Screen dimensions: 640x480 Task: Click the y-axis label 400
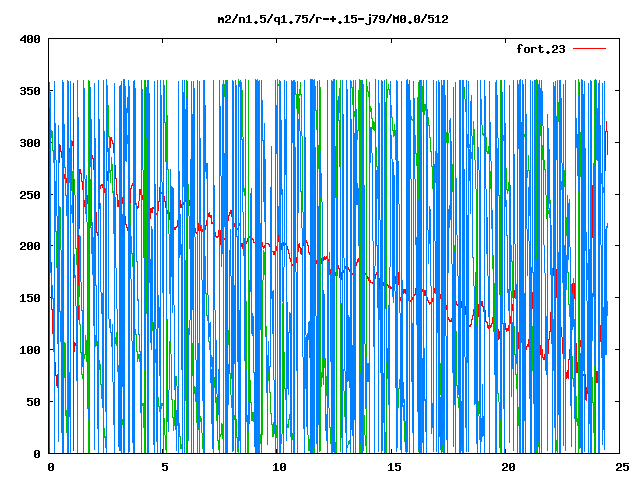point(30,39)
